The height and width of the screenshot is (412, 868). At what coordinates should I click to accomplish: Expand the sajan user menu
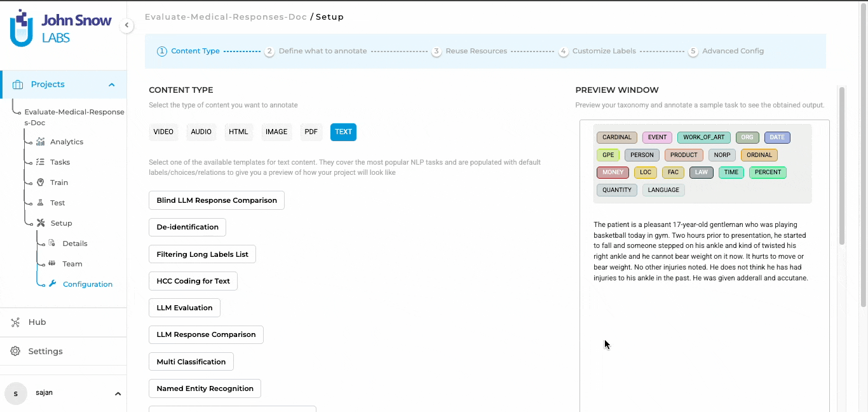[118, 394]
